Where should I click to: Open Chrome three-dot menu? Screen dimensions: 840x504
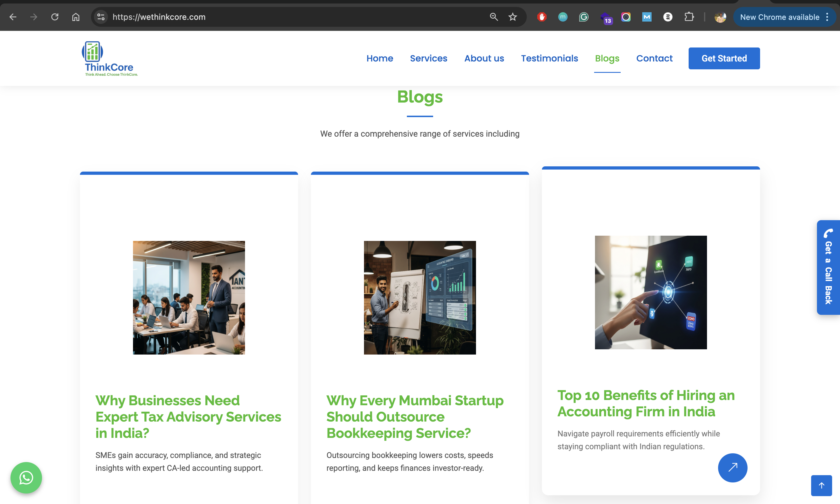pyautogui.click(x=827, y=17)
